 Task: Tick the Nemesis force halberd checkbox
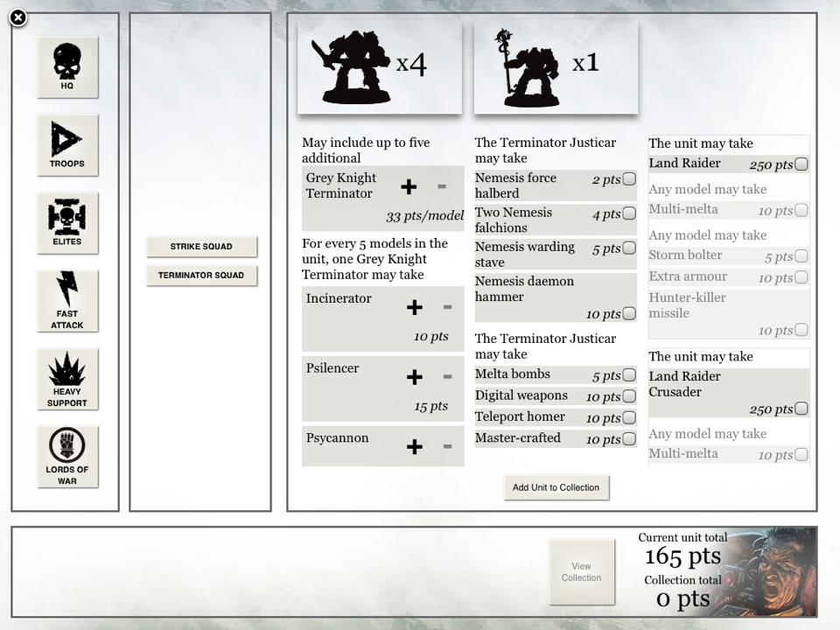click(x=629, y=178)
